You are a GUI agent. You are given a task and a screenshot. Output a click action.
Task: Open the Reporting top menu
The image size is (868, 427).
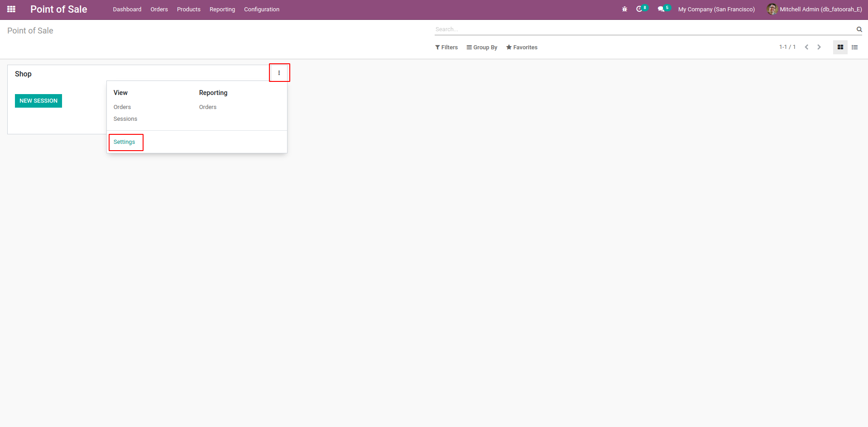(222, 9)
